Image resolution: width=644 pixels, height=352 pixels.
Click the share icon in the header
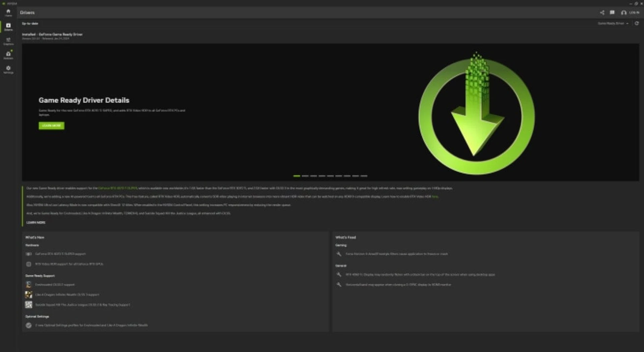pos(602,12)
